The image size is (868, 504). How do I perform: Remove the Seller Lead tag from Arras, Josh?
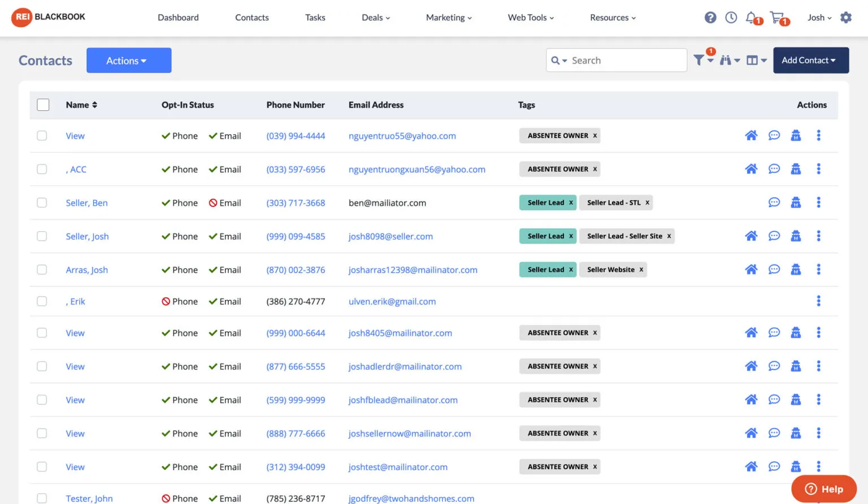[571, 270]
